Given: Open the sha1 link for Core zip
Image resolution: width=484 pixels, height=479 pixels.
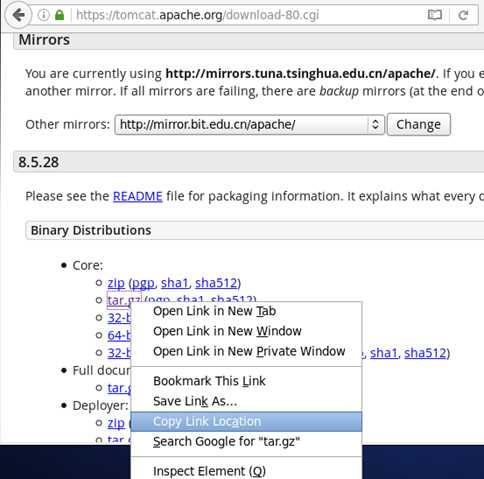Looking at the screenshot, I should [x=175, y=283].
